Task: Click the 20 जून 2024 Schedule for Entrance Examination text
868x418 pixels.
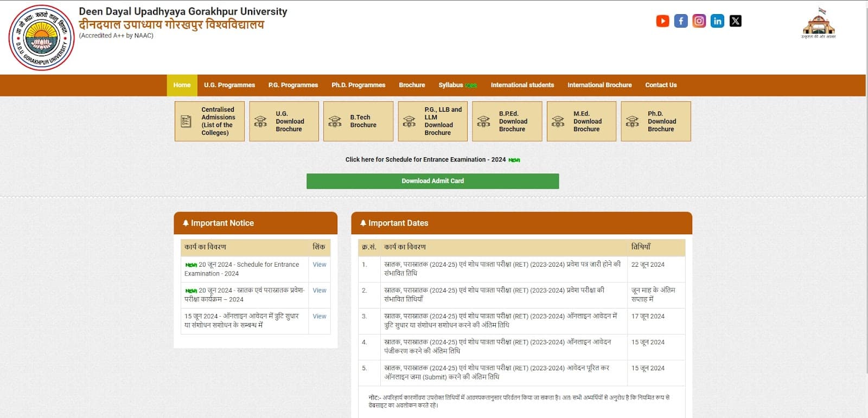Action: (242, 269)
